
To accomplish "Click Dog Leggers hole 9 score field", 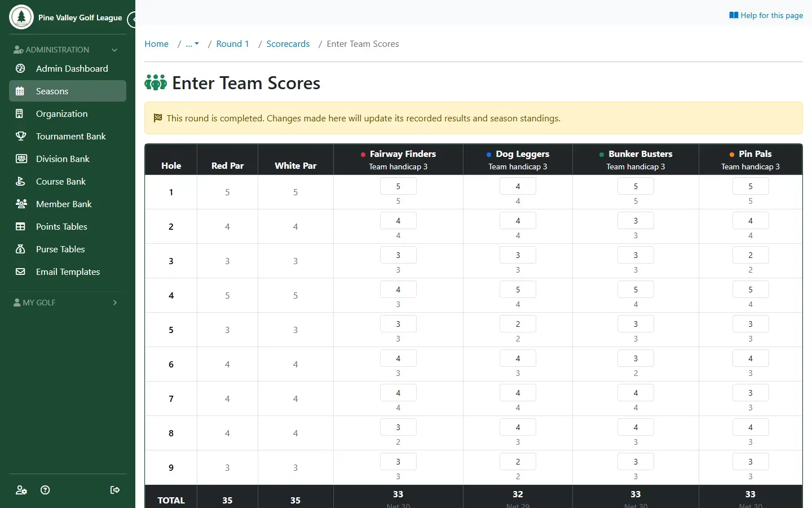I will [518, 462].
